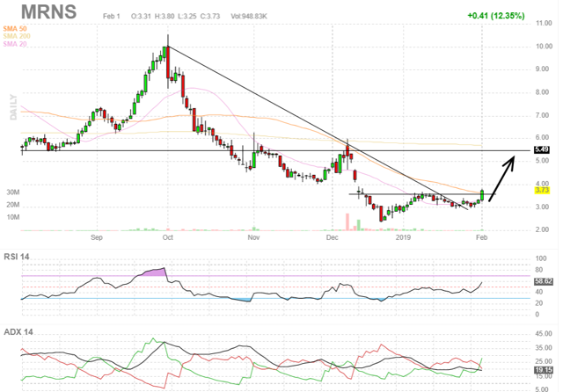Click the 2019 label on time axis

[x=403, y=237]
